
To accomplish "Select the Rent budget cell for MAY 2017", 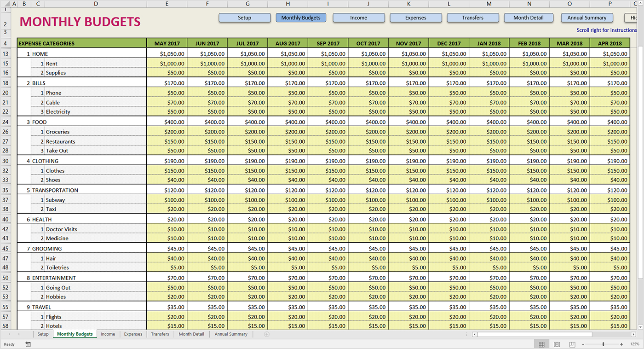I will click(167, 64).
